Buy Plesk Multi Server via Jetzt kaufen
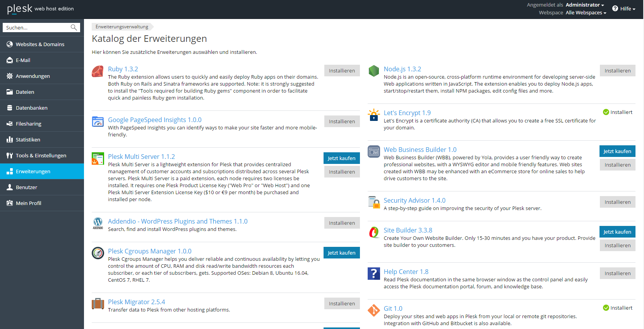 [342, 158]
